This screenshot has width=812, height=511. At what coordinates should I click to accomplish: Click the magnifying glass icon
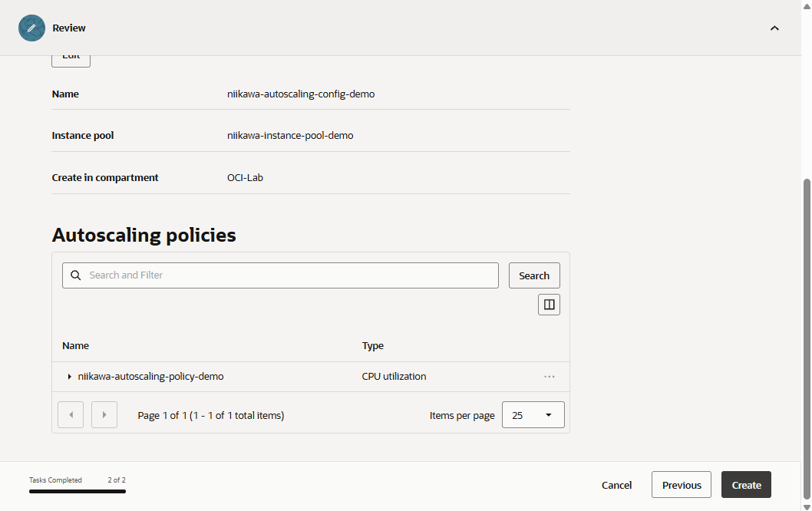pyautogui.click(x=76, y=275)
